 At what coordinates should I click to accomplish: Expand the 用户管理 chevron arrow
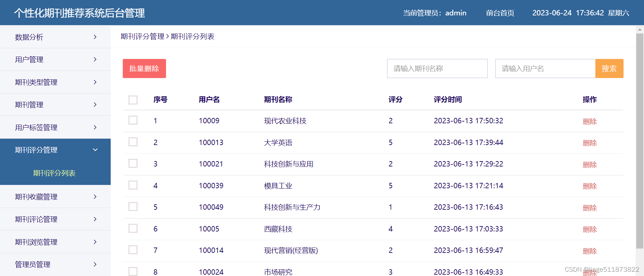95,59
